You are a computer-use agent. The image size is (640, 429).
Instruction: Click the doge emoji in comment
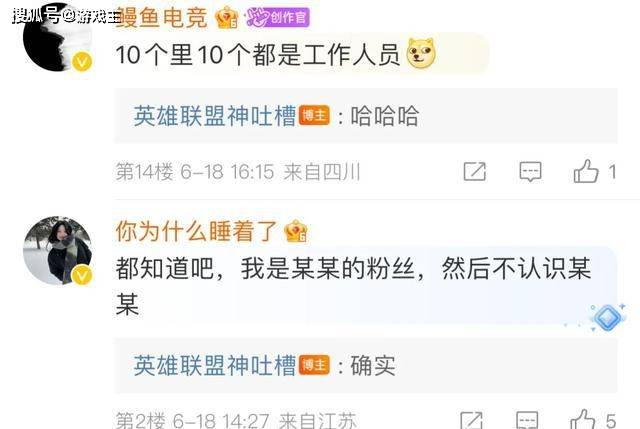421,53
